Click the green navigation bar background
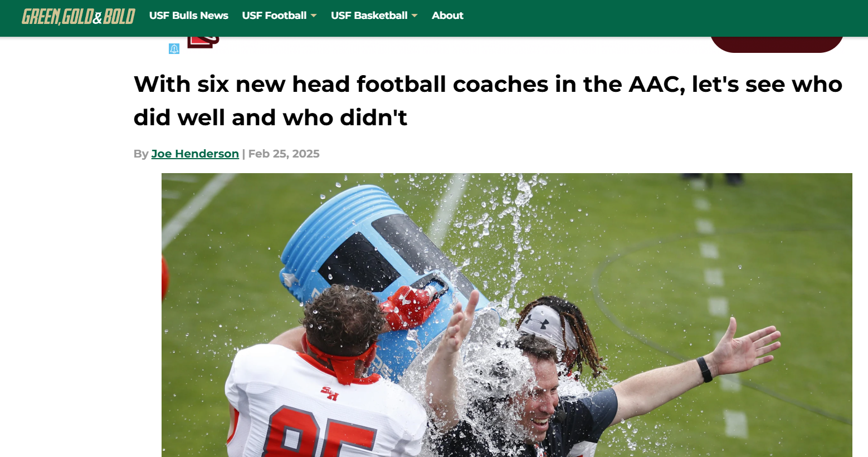Viewport: 868px width, 457px height. pyautogui.click(x=663, y=18)
